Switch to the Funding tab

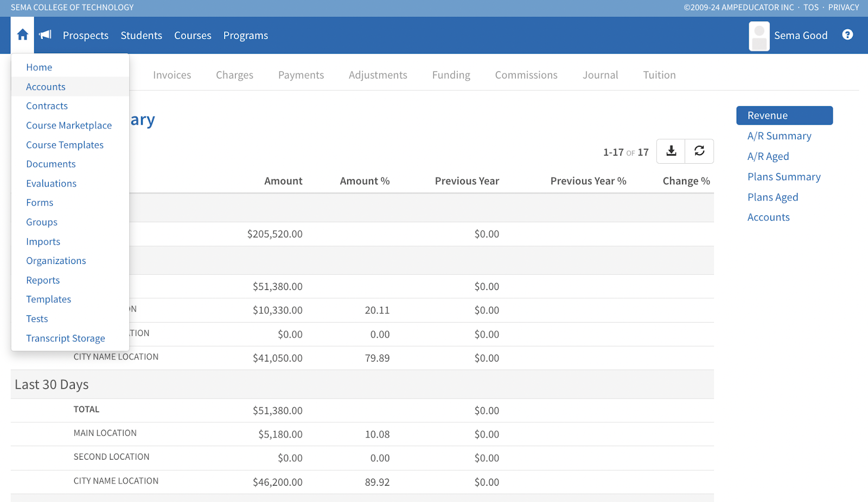tap(451, 75)
